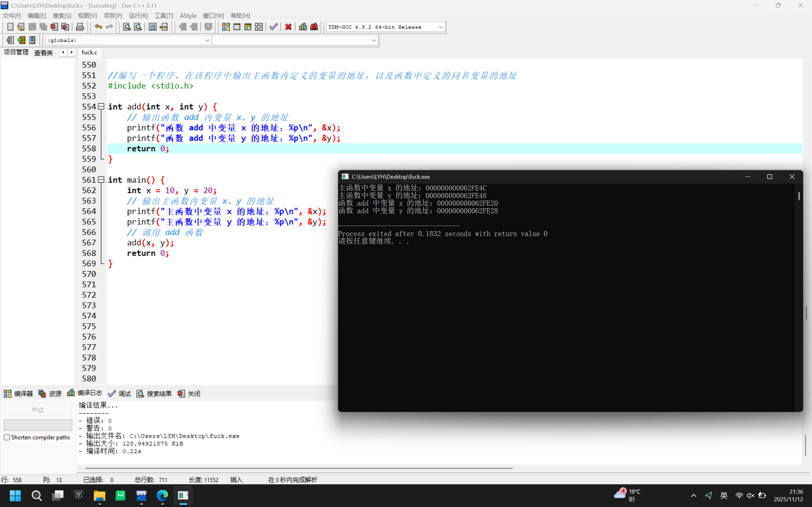Click the New file toolbar icon

click(10, 27)
